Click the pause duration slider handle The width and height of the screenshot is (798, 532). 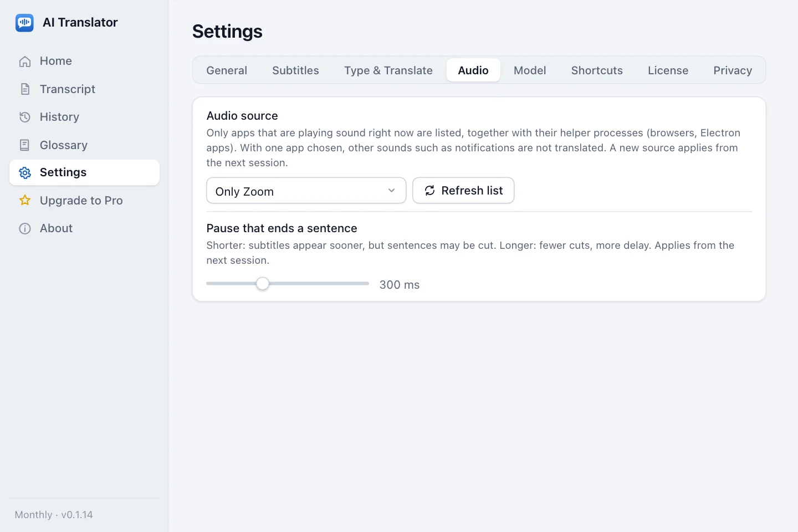tap(263, 284)
